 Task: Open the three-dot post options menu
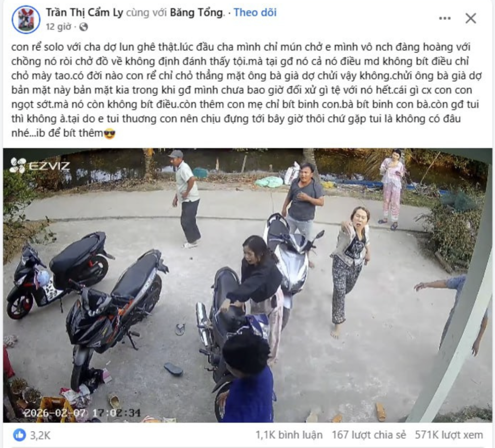[445, 18]
